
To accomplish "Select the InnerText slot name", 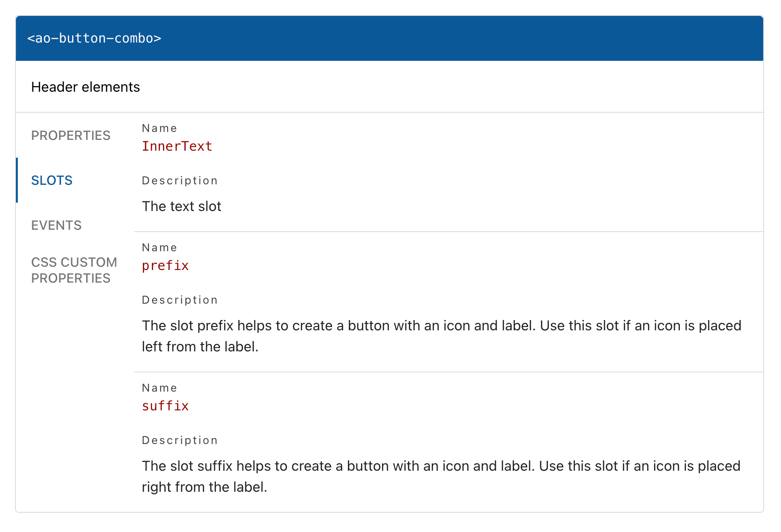I will 177,146.
